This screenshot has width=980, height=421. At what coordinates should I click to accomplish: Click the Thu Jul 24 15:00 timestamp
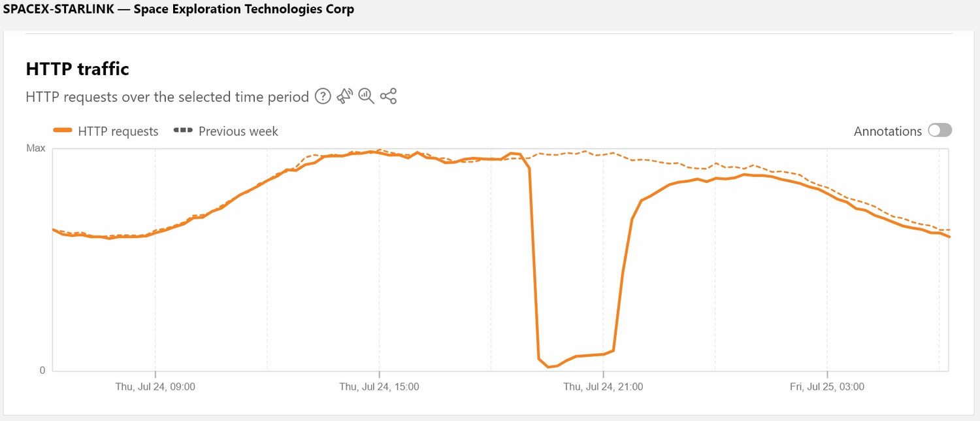point(380,386)
